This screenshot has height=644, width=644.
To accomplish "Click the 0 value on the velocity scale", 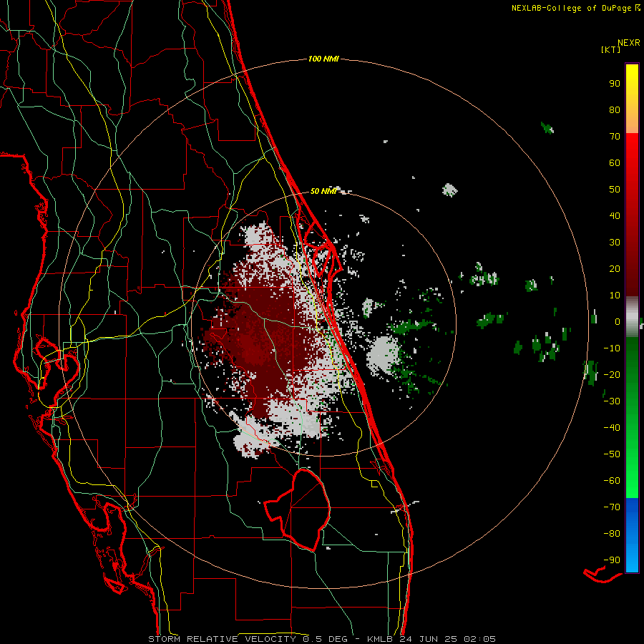I will (x=618, y=321).
